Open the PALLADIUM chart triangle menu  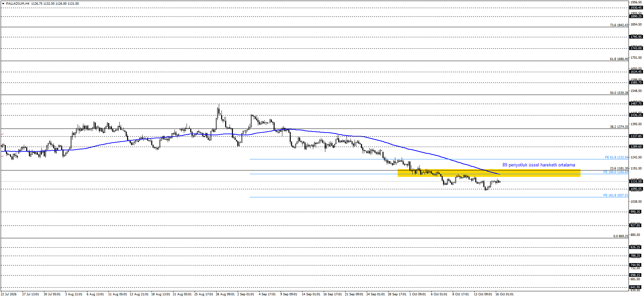pyautogui.click(x=3, y=4)
